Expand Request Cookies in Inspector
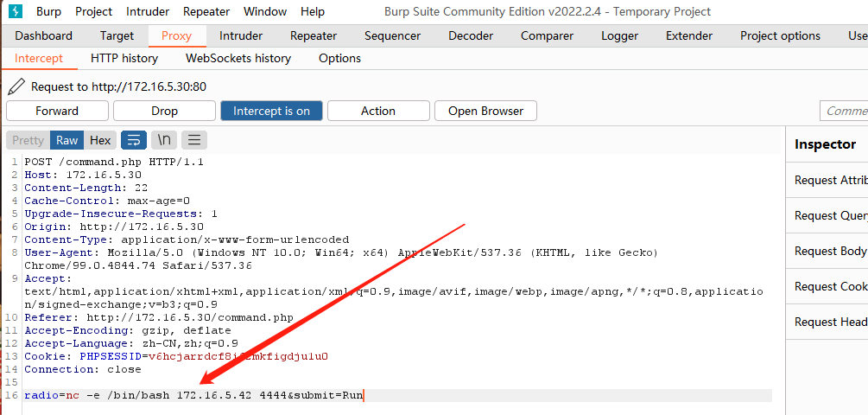 coord(827,286)
